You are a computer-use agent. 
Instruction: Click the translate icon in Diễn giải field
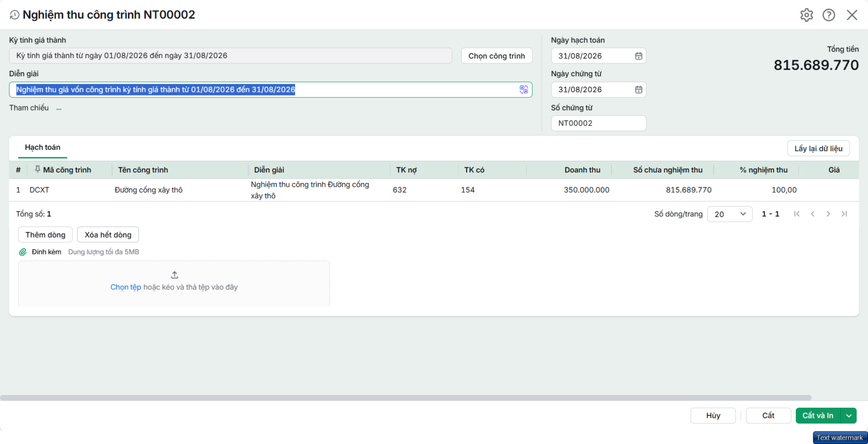point(524,90)
